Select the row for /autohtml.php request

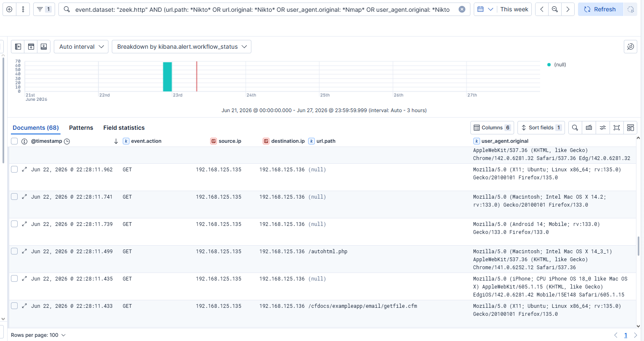[x=14, y=251]
